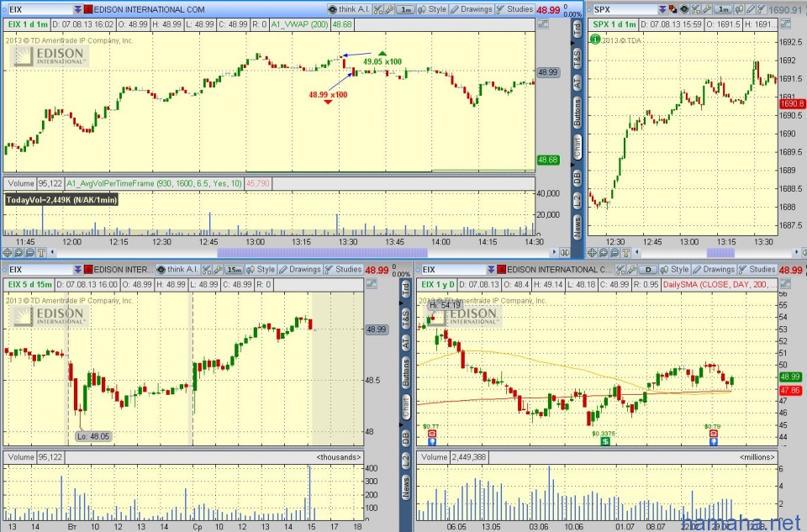Click the SPX symbol input field
Image resolution: width=807 pixels, height=532 pixels.
click(x=625, y=9)
